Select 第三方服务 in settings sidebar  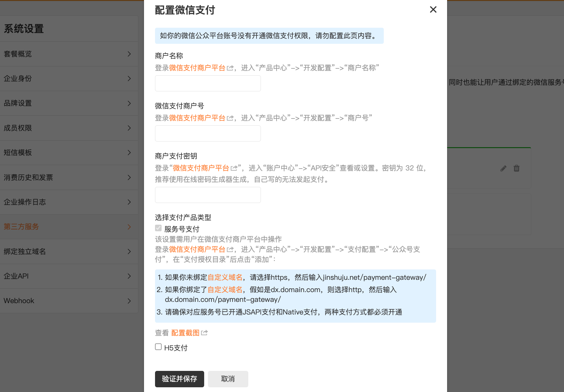click(69, 227)
